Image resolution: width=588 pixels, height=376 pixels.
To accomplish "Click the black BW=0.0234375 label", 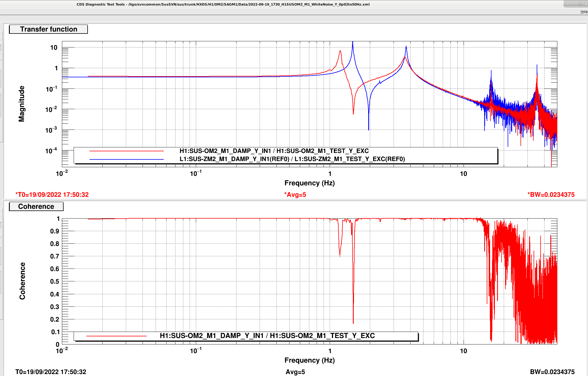I will point(552,372).
